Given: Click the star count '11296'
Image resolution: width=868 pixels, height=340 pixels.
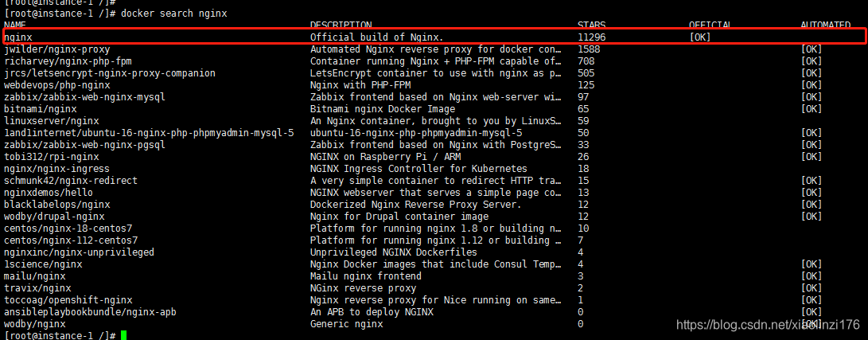Looking at the screenshot, I should pyautogui.click(x=591, y=37).
